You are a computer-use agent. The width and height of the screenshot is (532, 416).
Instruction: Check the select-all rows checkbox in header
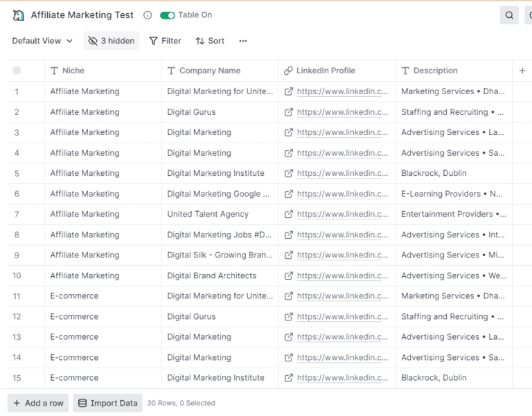pyautogui.click(x=17, y=71)
